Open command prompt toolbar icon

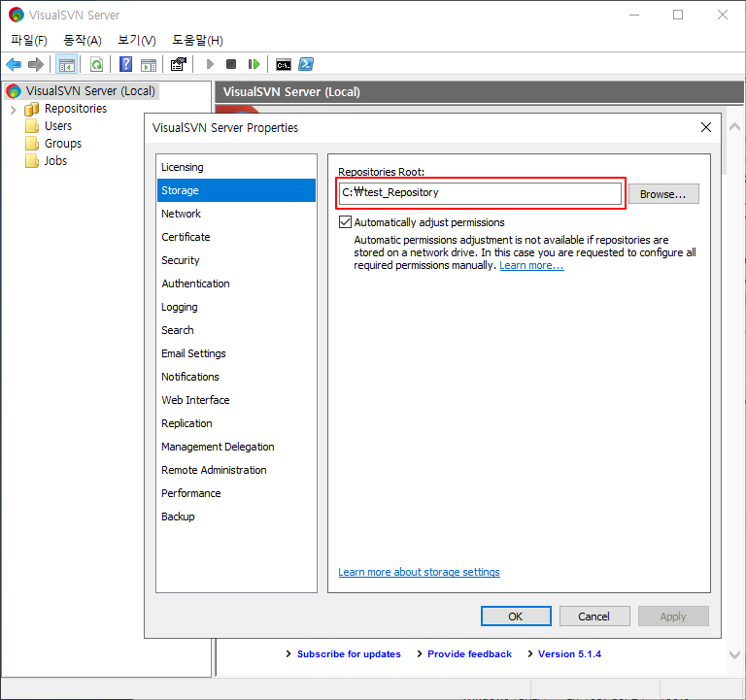tap(284, 65)
